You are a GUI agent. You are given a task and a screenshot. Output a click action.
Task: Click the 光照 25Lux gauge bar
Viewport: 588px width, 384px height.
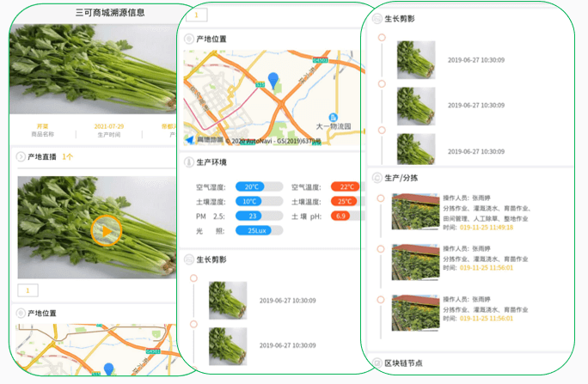259,230
